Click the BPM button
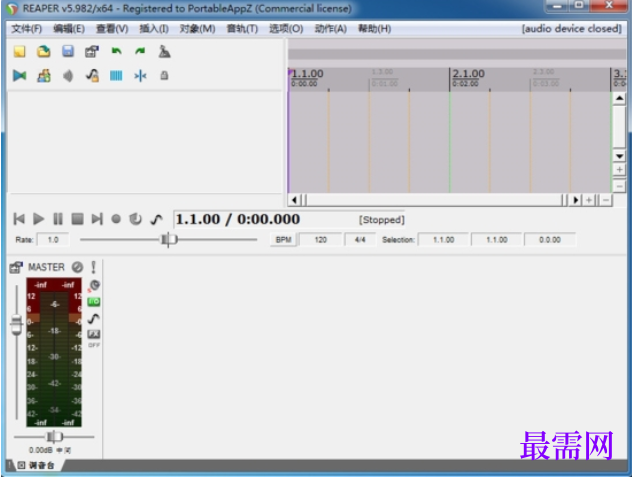 click(x=283, y=240)
